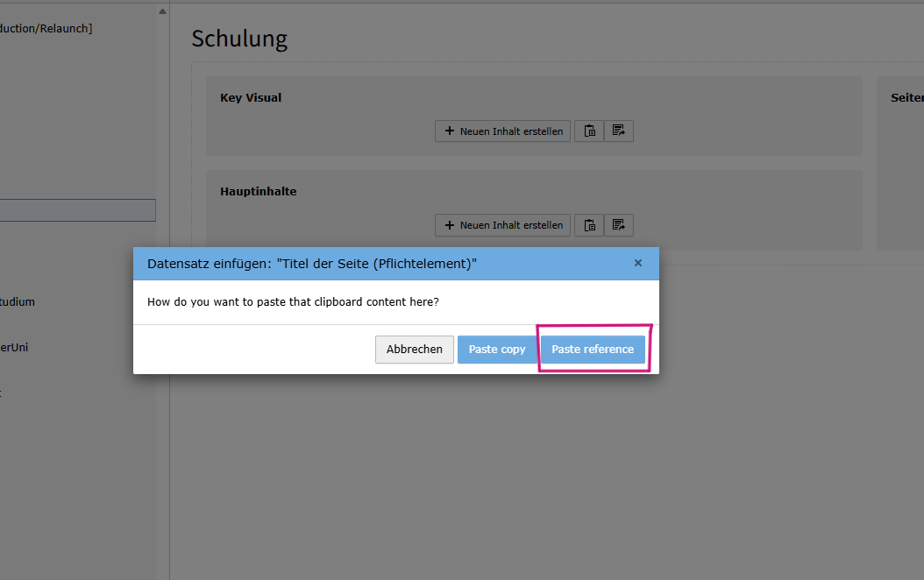Paste as reference icon in Hauptinhalte
Image resolution: width=924 pixels, height=580 pixels.
click(619, 225)
